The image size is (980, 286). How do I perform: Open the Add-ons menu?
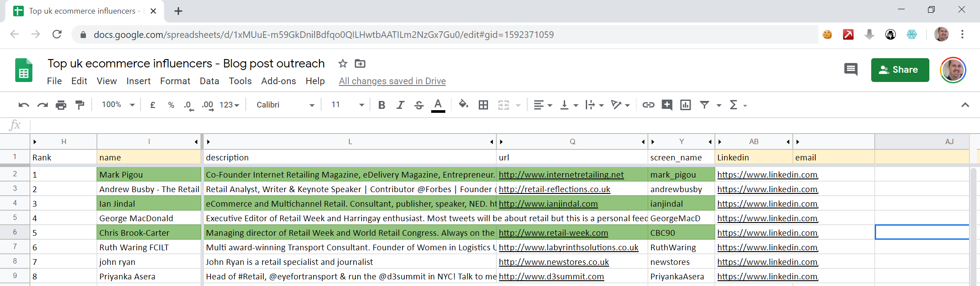click(x=278, y=81)
